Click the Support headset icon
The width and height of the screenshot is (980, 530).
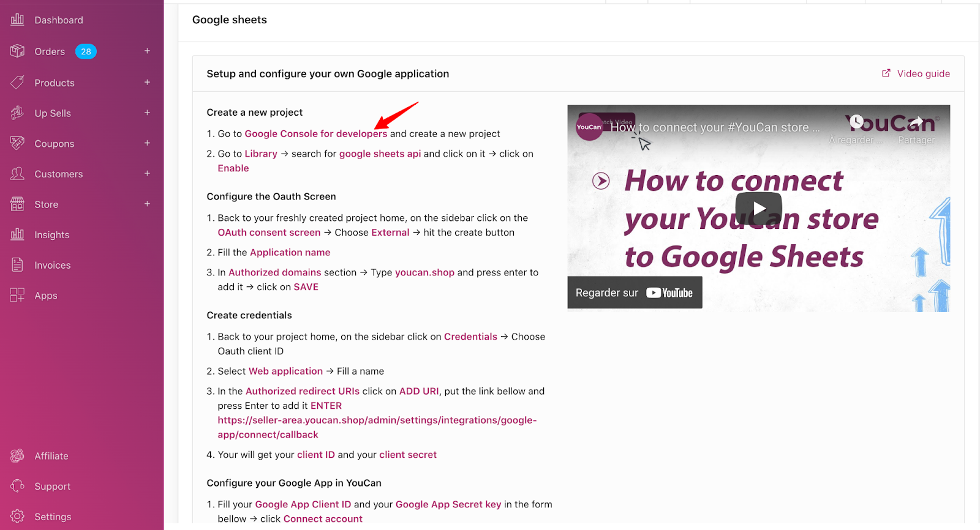click(17, 486)
